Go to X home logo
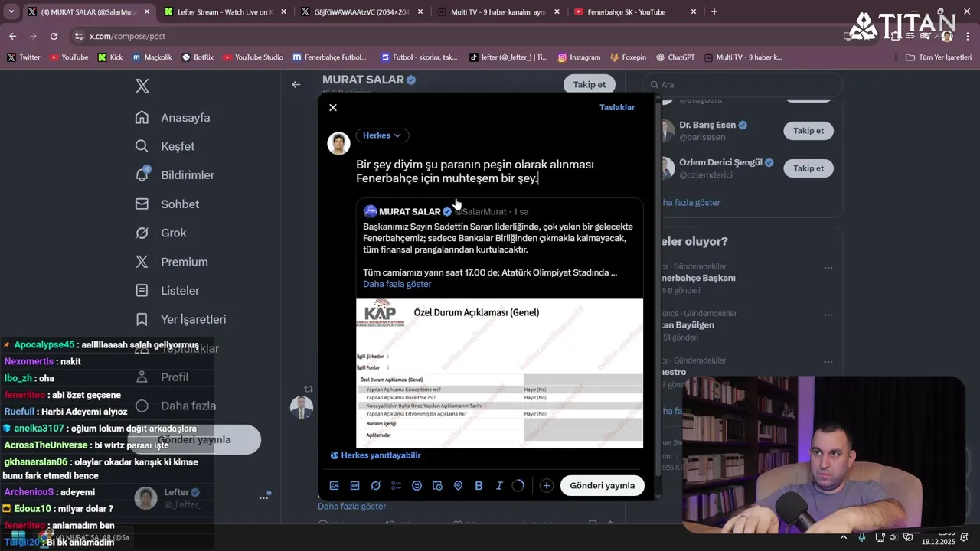This screenshot has width=980, height=551. (142, 86)
